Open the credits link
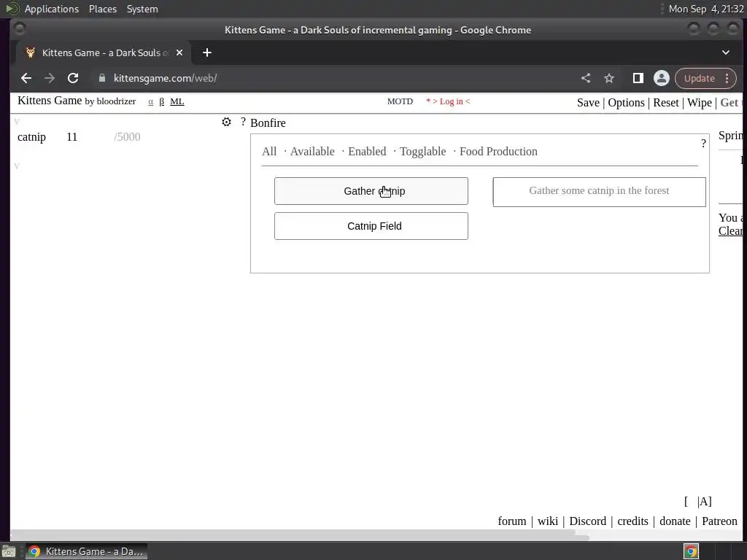 [632, 521]
